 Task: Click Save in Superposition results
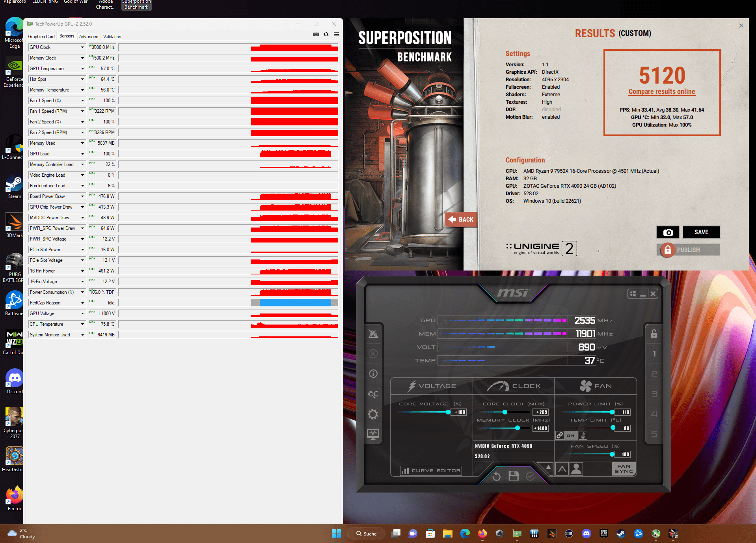[x=701, y=232]
